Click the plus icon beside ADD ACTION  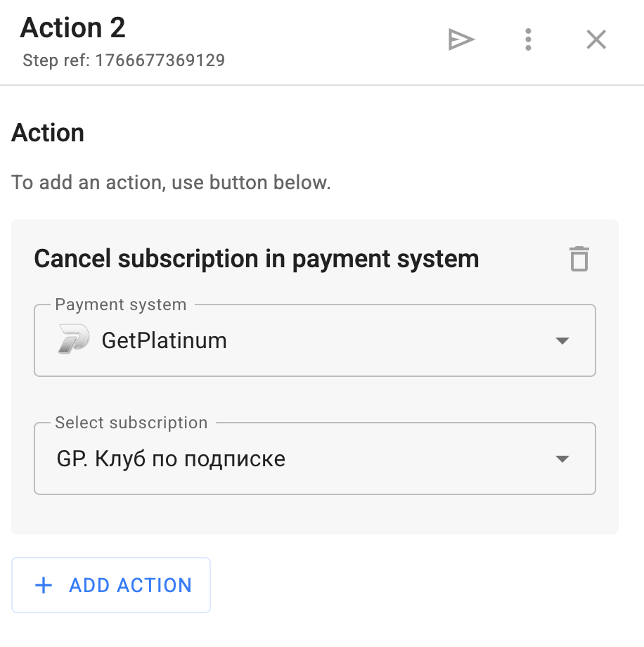44,585
